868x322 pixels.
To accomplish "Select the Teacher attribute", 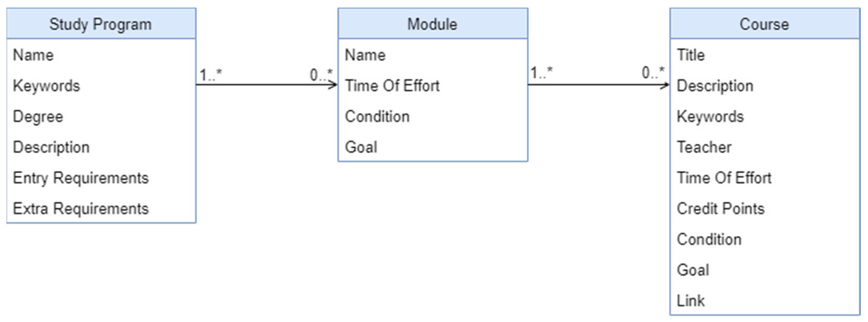I will (x=704, y=147).
